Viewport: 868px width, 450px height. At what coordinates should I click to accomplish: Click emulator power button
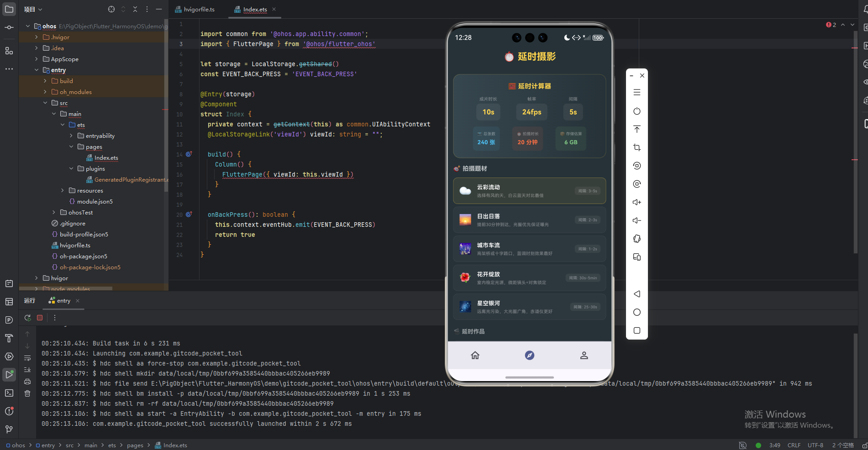click(x=637, y=111)
